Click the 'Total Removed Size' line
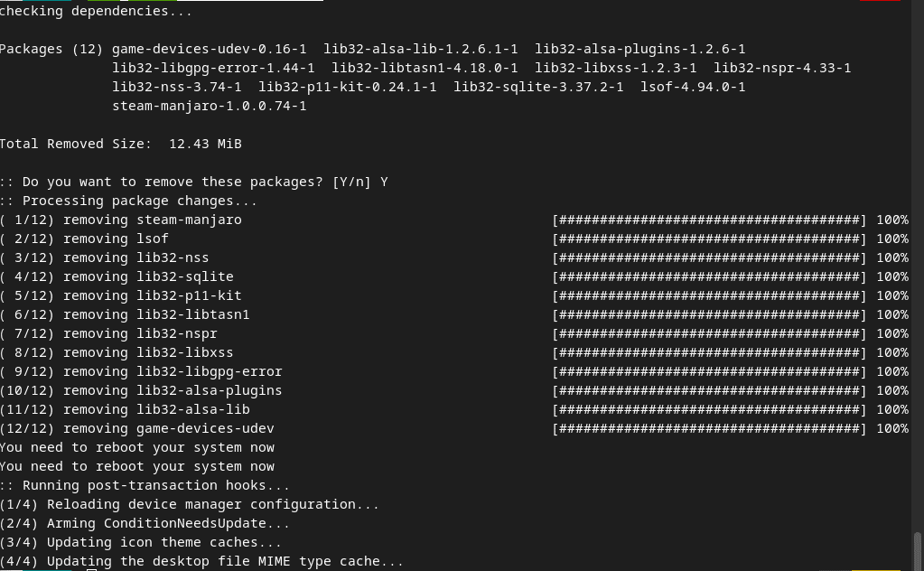Image resolution: width=924 pixels, height=571 pixels. pyautogui.click(x=121, y=144)
